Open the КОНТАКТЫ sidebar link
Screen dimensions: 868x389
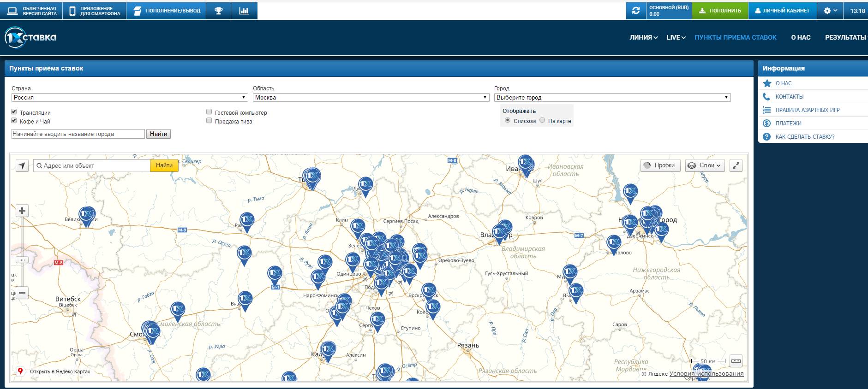(x=790, y=97)
